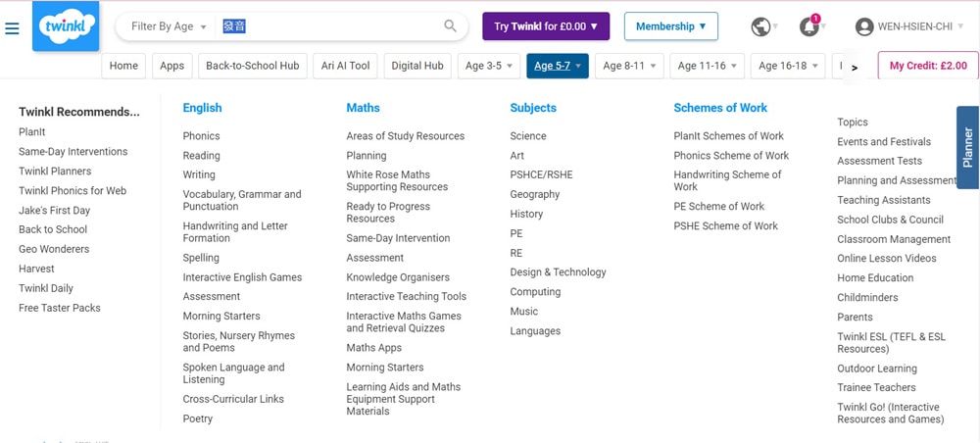Select Home Education link
The width and height of the screenshot is (980, 443).
pyautogui.click(x=875, y=277)
